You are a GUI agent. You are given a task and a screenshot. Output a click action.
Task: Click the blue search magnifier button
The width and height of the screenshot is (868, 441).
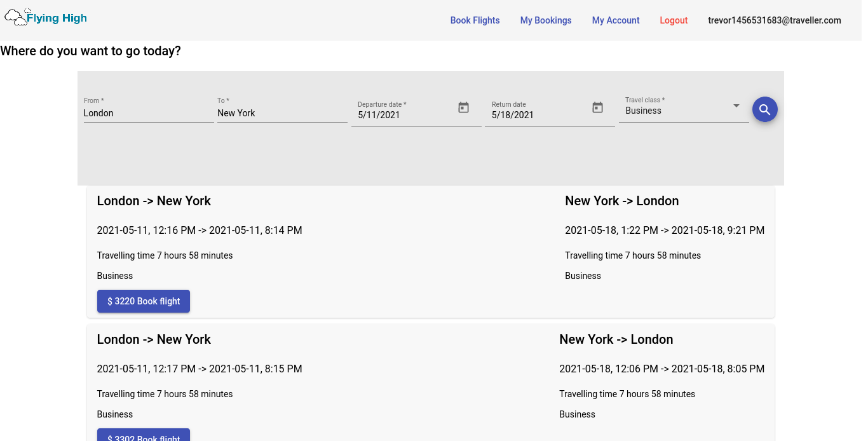[765, 109]
